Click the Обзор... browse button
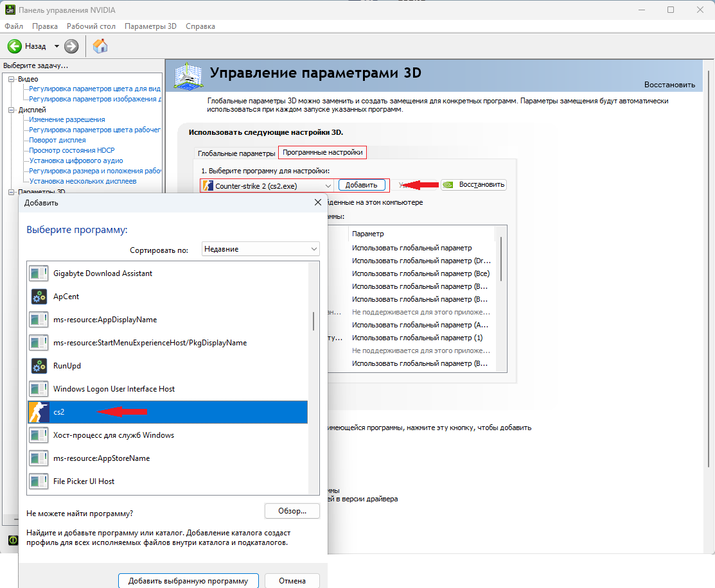 point(292,511)
